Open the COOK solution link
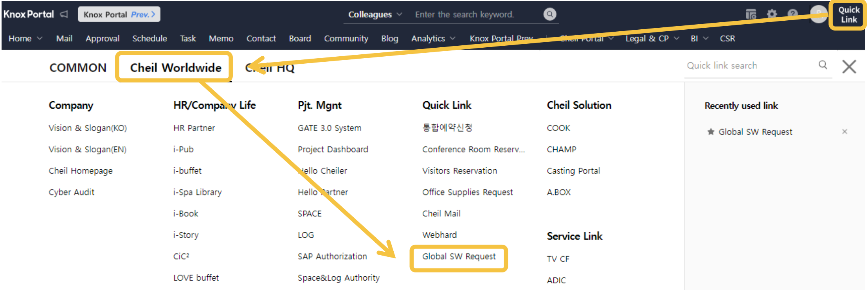Viewport: 868px width, 290px height. (558, 128)
